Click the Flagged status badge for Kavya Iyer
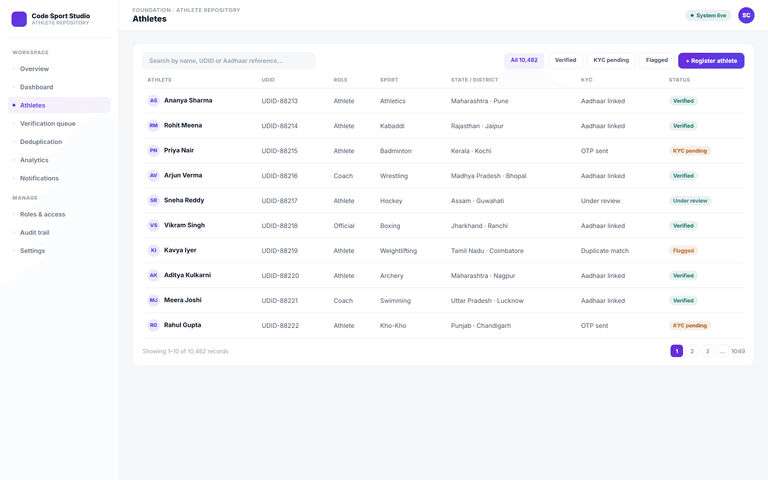768x480 pixels. tap(683, 251)
